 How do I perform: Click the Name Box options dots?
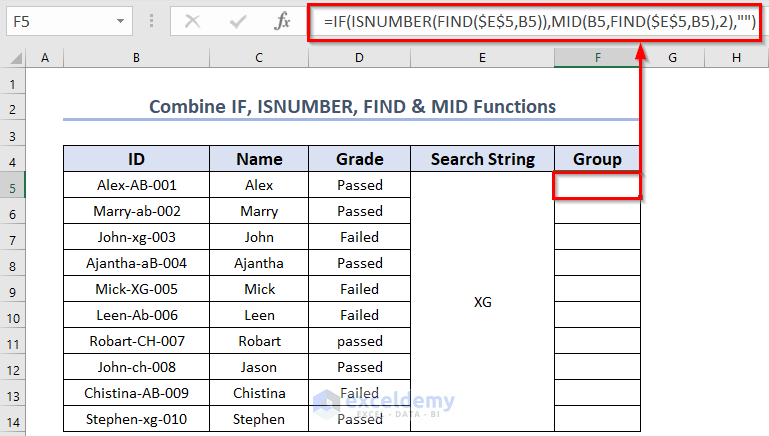152,20
